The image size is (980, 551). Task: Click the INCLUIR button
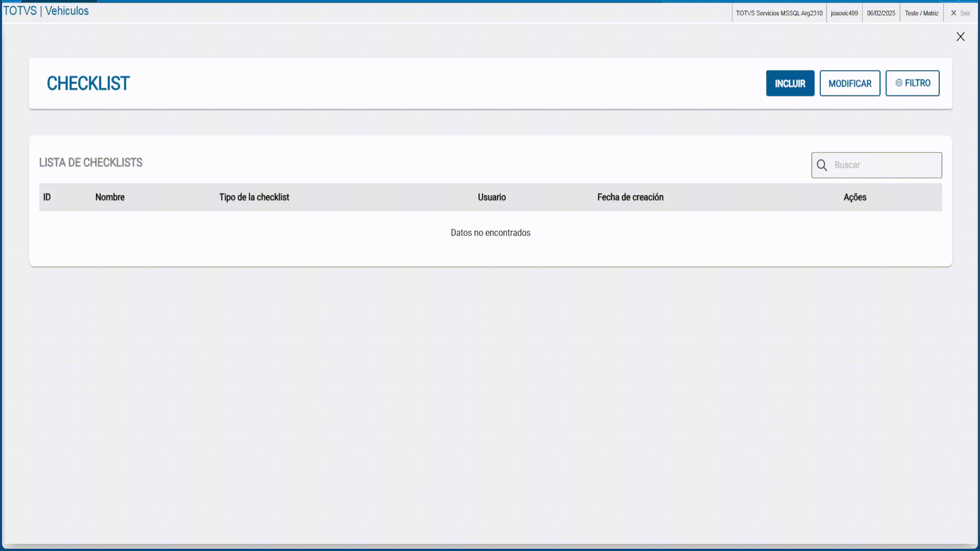pos(790,83)
